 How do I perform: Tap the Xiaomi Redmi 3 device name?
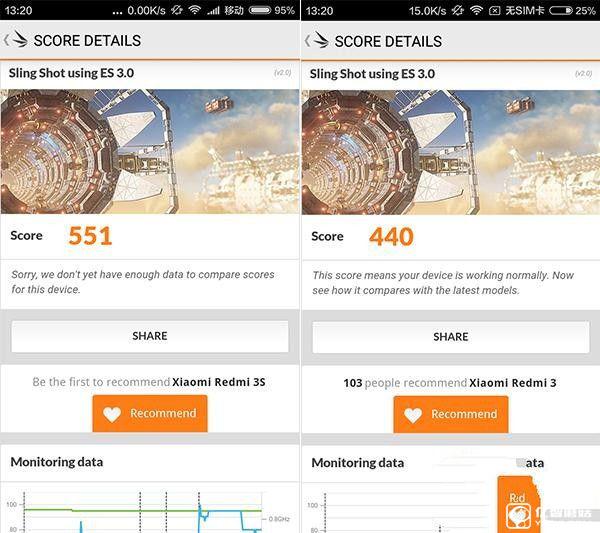[x=513, y=383]
